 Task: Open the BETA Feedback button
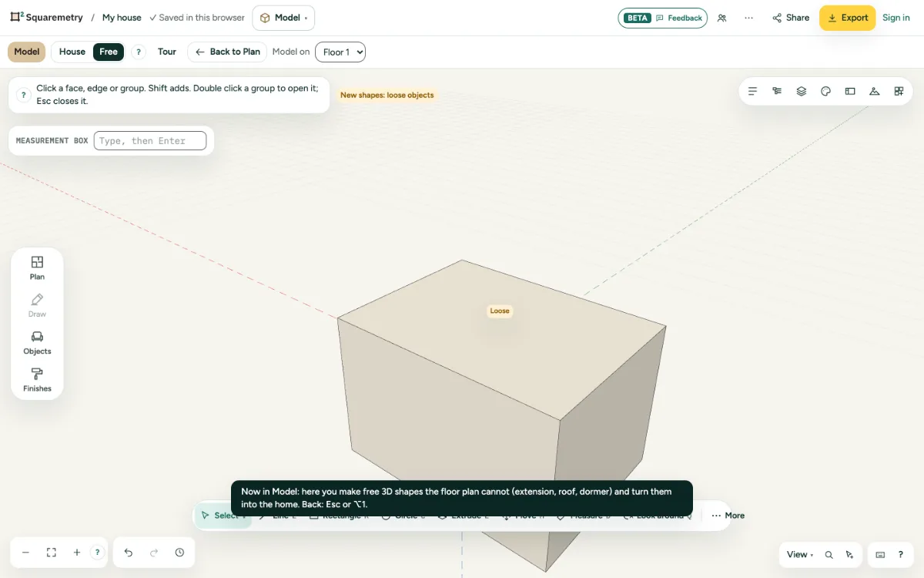pos(663,18)
